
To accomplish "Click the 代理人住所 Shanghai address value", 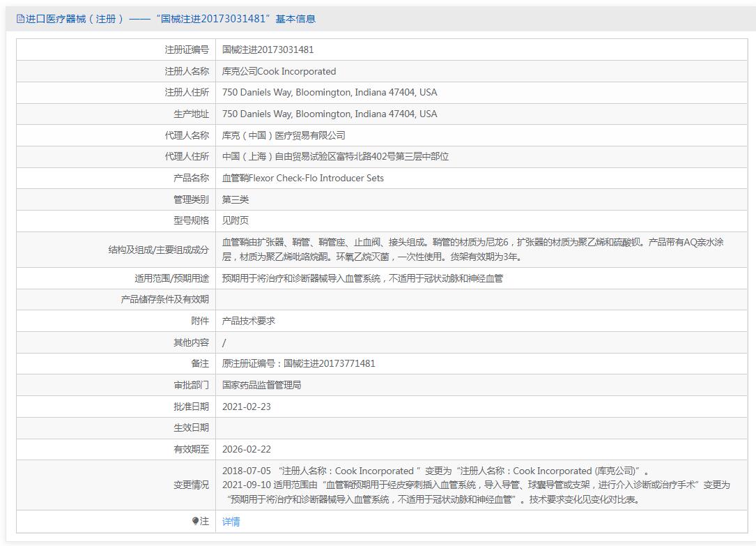I will click(336, 156).
